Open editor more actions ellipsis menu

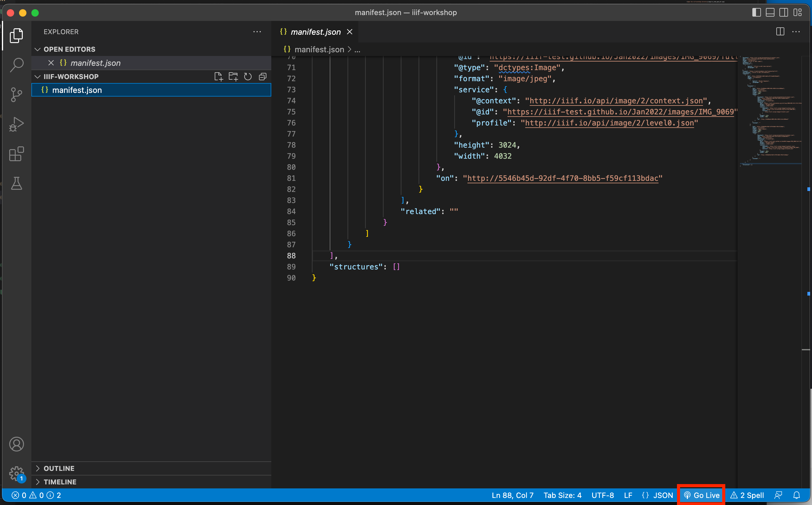(x=796, y=32)
